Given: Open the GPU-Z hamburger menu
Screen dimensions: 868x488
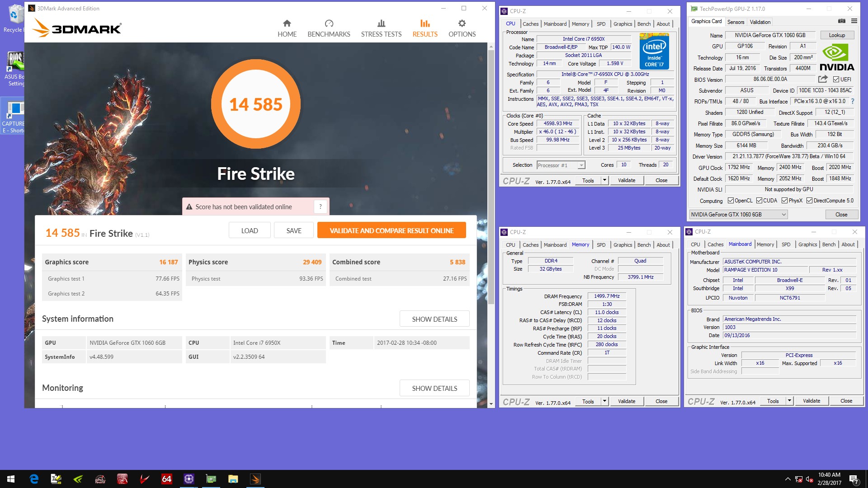Looking at the screenshot, I should 854,21.
